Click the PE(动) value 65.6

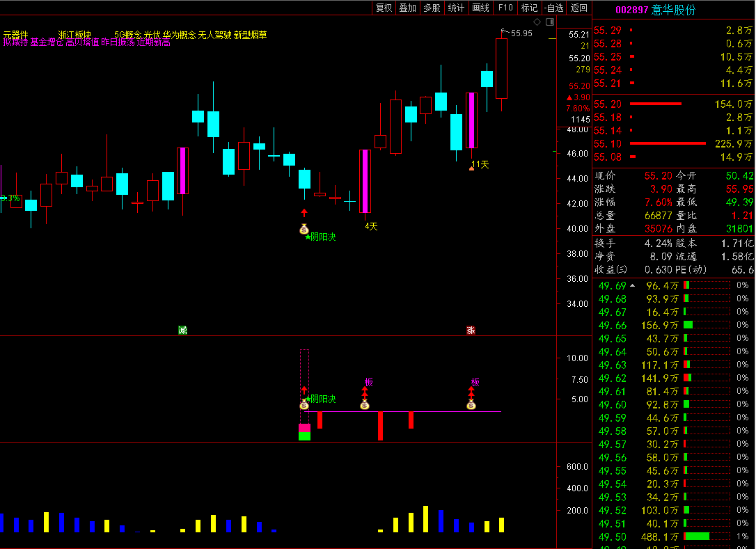coord(743,270)
